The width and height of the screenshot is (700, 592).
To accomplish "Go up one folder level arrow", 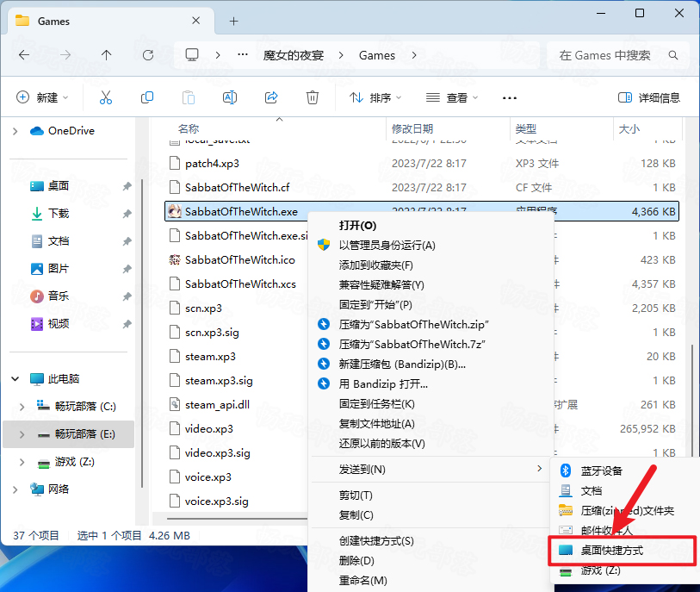I will 106,55.
